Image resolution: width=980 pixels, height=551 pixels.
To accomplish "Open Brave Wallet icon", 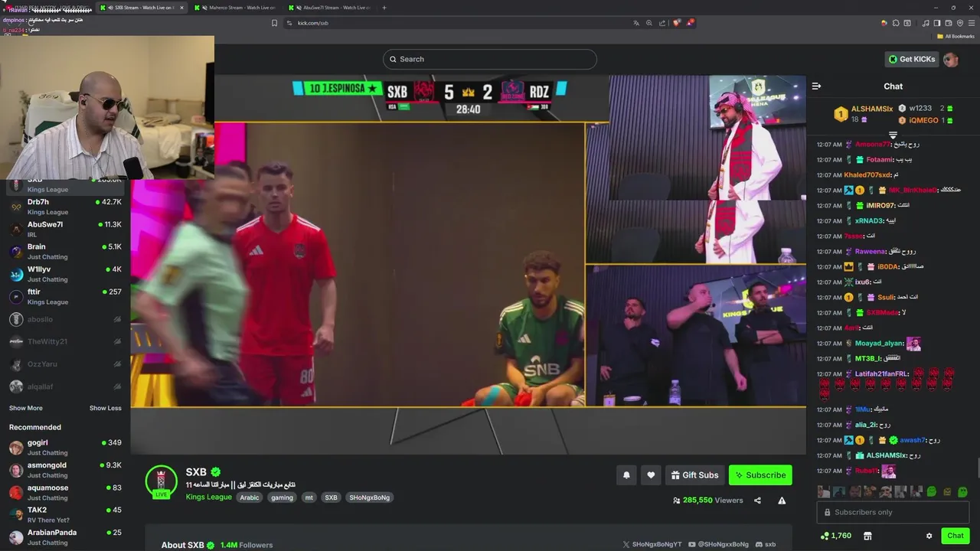I will 949,23.
